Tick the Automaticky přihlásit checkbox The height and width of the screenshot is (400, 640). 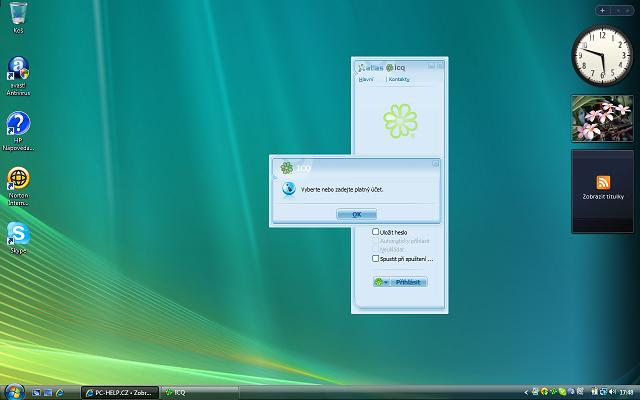tap(376, 241)
